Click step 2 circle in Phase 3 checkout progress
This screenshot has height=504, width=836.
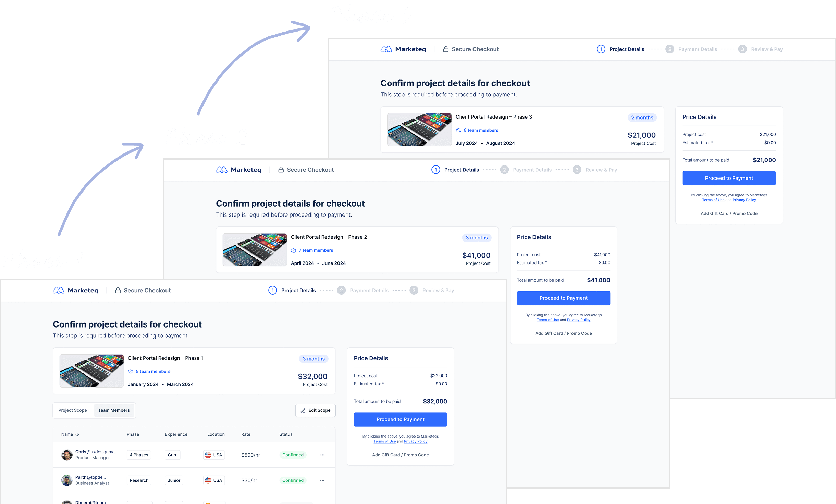coord(670,49)
